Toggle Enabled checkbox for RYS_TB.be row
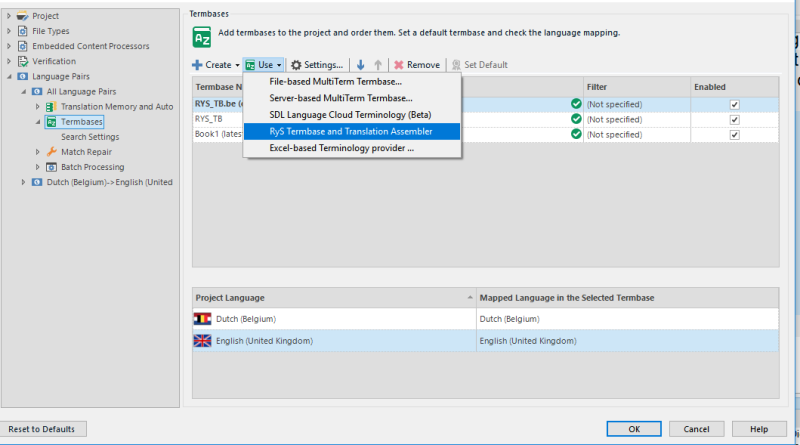This screenshot has width=800, height=445. point(735,105)
